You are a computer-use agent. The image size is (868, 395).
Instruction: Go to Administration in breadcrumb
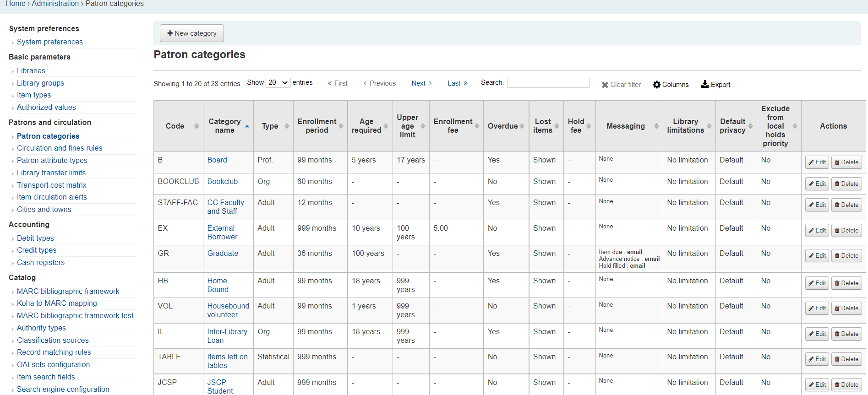point(55,4)
